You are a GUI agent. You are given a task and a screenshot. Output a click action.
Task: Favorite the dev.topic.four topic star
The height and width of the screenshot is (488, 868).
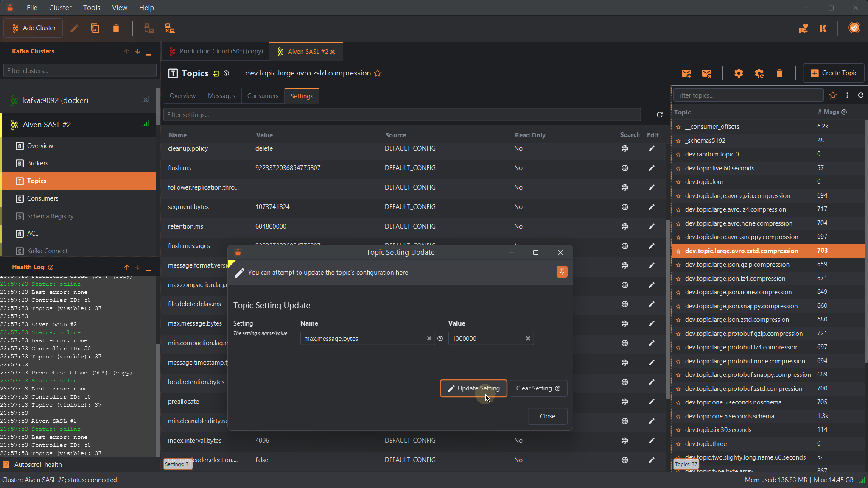[x=678, y=182]
